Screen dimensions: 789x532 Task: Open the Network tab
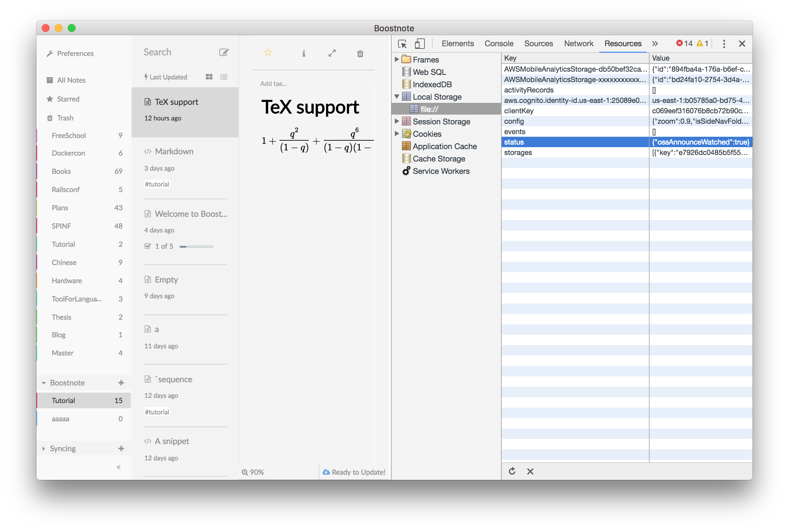(579, 43)
